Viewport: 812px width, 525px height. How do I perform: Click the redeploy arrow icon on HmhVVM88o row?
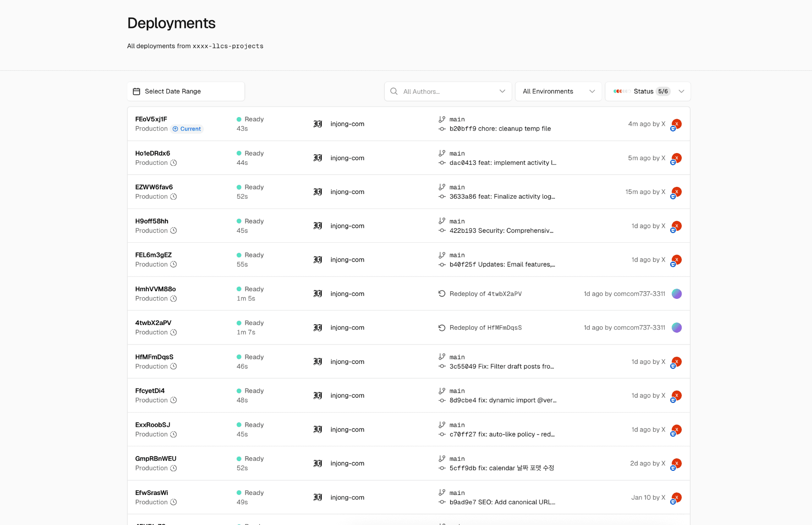442,293
